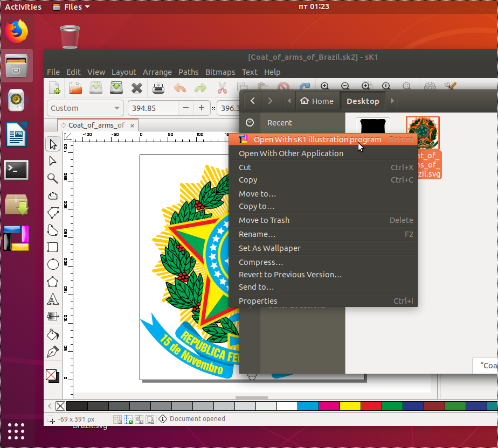
Task: Choose the Polygon tool
Action: (53, 282)
